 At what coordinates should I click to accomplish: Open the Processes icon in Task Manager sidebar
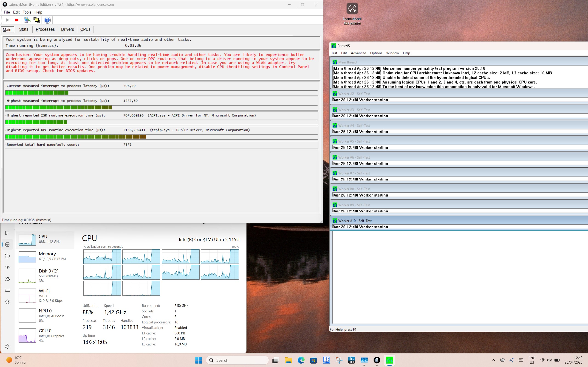click(7, 233)
